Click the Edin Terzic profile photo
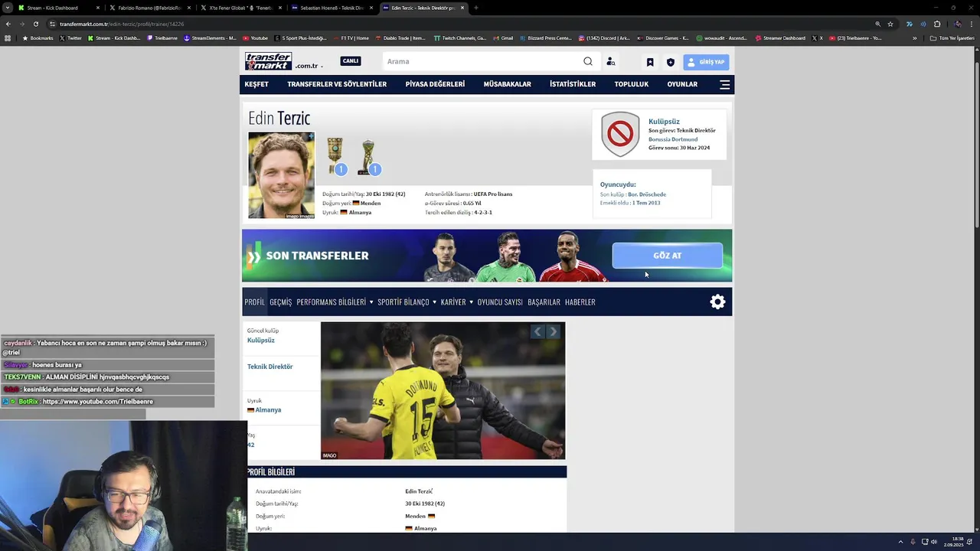 point(281,175)
